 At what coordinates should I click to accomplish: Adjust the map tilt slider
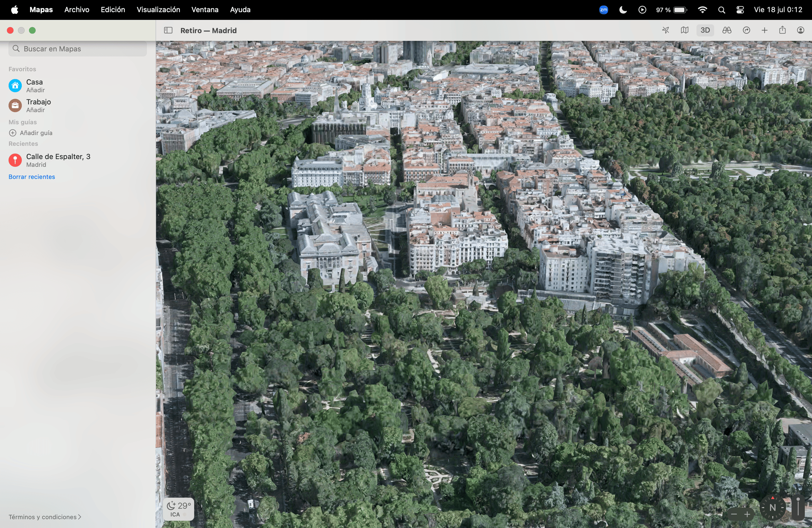[798, 507]
